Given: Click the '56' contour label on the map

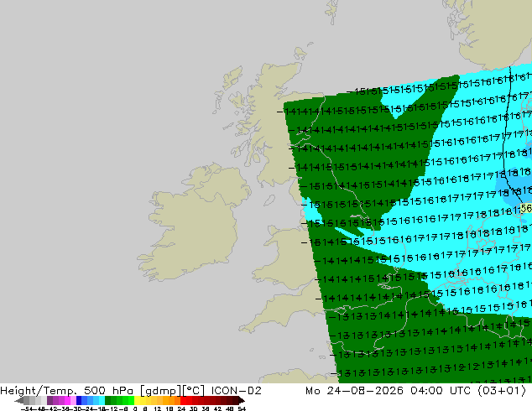Looking at the screenshot, I should click(x=526, y=208).
